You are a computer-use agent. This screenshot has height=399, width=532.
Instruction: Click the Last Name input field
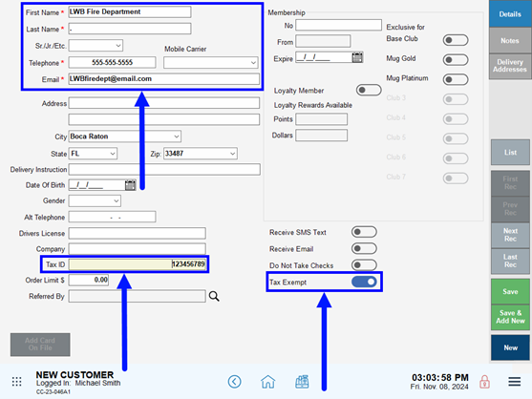(x=130, y=29)
